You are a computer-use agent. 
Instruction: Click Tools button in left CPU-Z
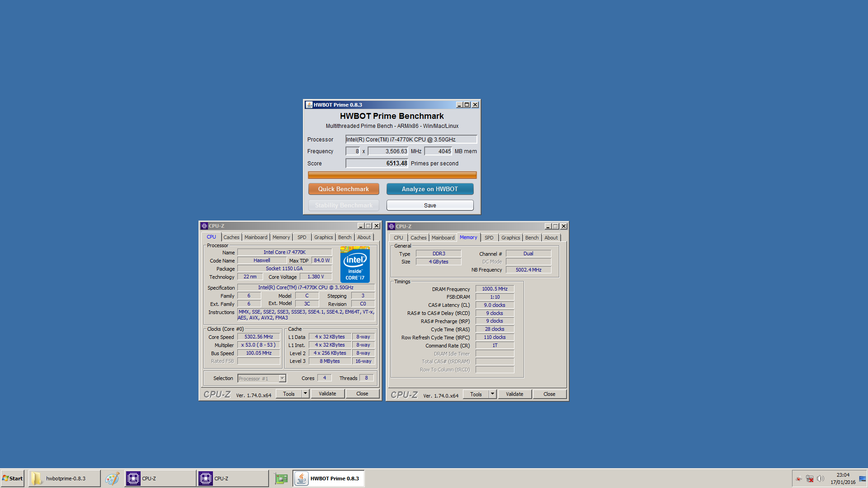(x=289, y=394)
